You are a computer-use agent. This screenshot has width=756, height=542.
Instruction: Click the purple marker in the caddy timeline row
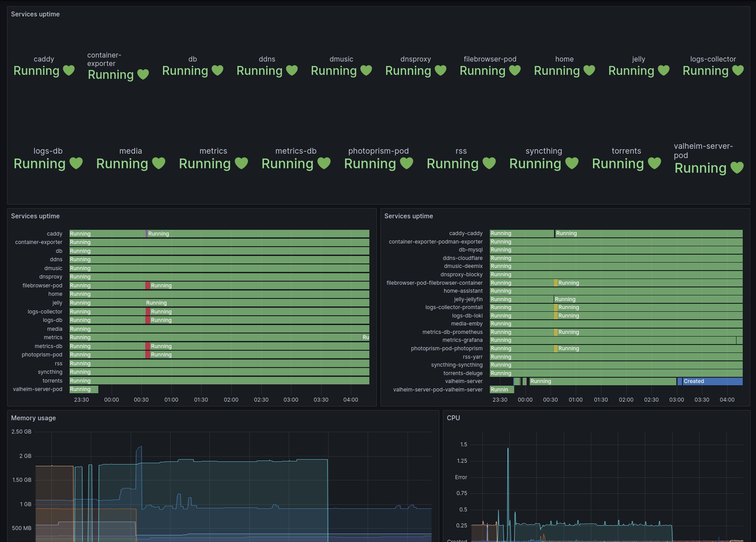[147, 234]
